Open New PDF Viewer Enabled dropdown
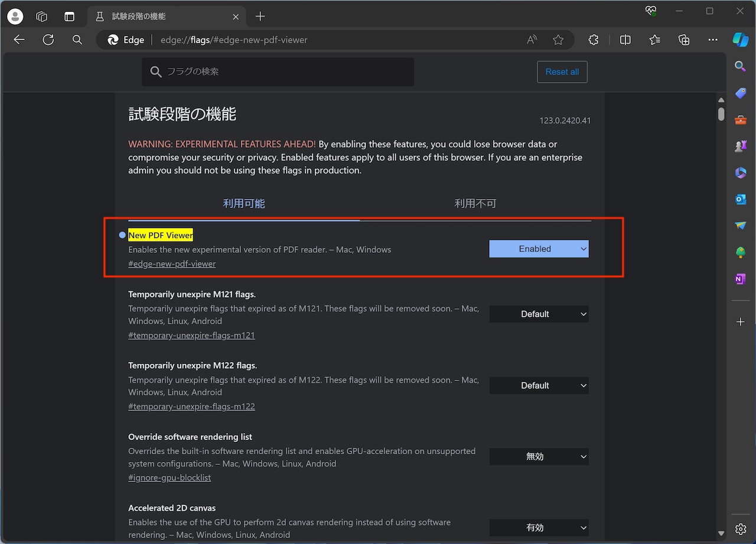This screenshot has height=544, width=756. point(539,249)
